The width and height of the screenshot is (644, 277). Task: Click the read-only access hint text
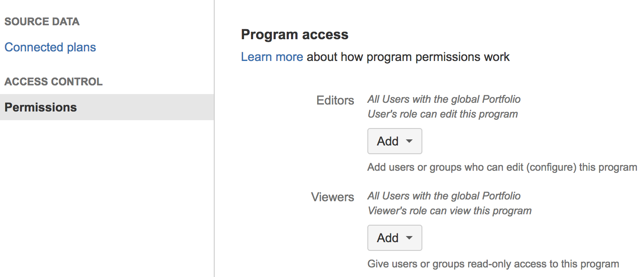pyautogui.click(x=493, y=263)
